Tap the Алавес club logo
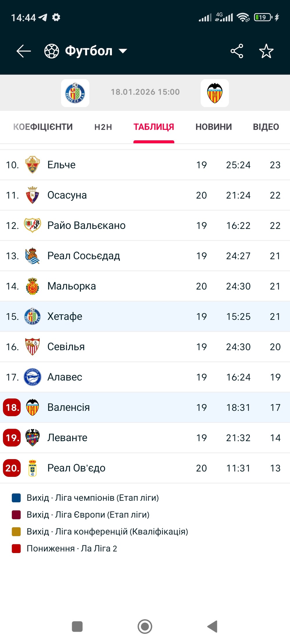Screen dimensions: 290x644 [32, 377]
